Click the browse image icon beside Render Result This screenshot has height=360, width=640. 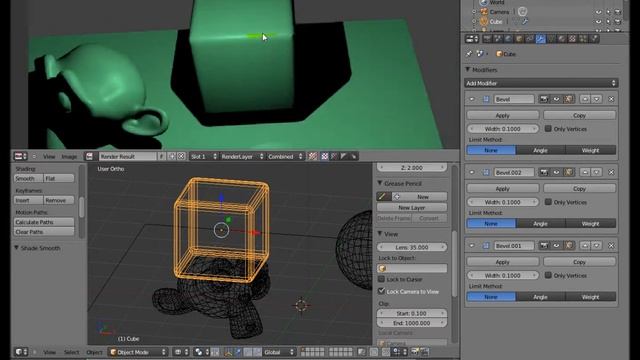[x=89, y=156]
